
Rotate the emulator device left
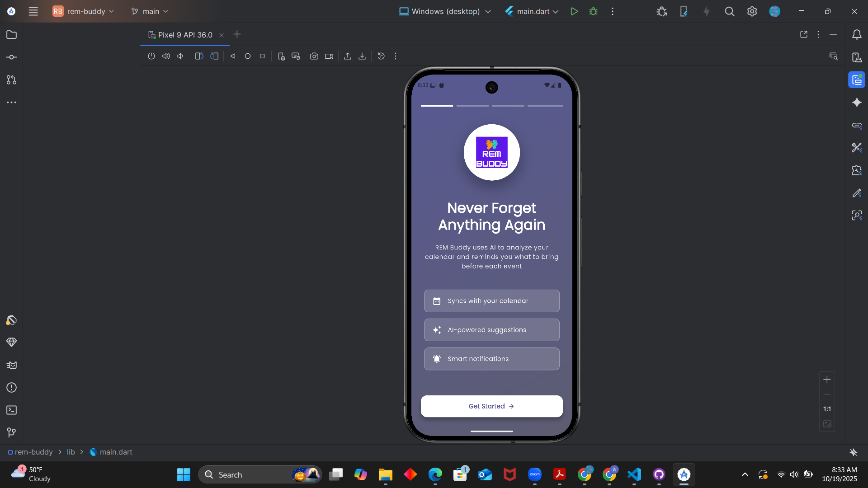(x=199, y=56)
